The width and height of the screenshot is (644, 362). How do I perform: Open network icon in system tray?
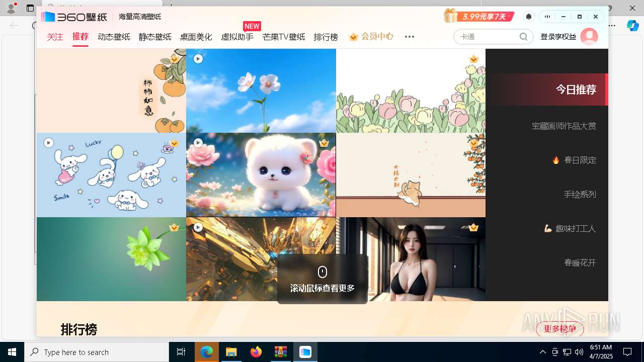(x=567, y=352)
